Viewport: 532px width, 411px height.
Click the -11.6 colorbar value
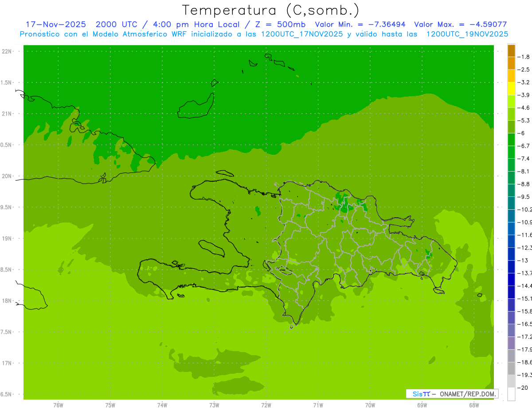coord(525,235)
